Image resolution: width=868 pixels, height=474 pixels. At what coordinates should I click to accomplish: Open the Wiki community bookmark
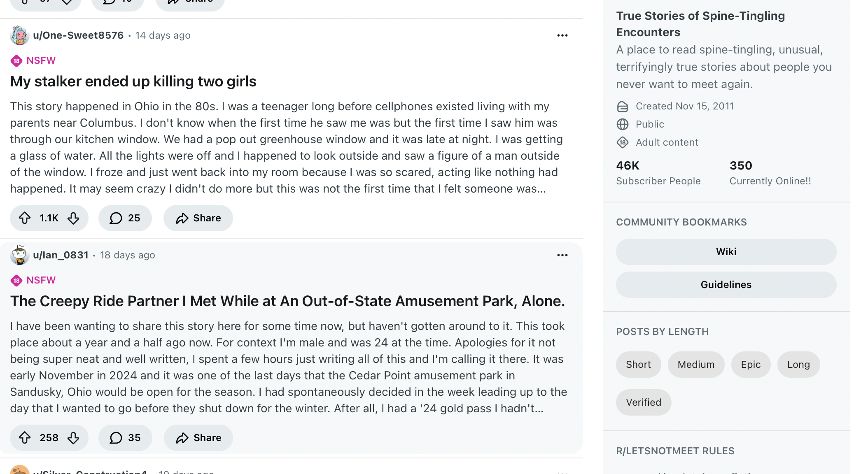[x=726, y=252]
